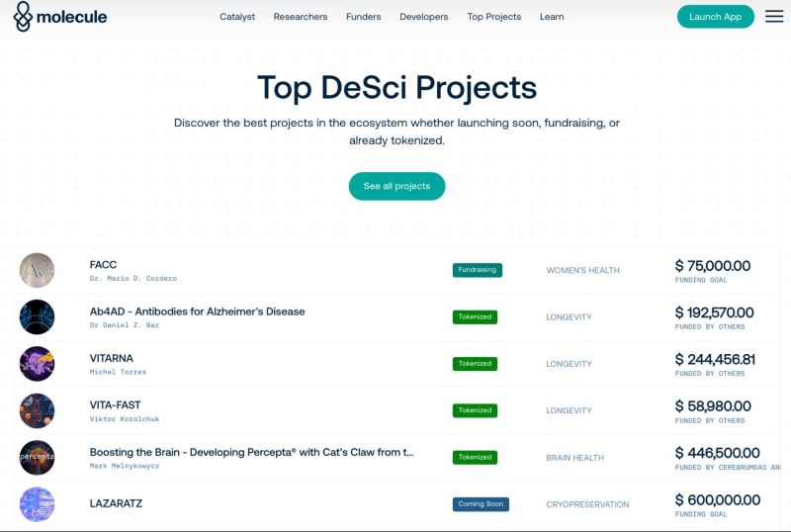The image size is (791, 532).
Task: Open the Catalyst menu item
Action: click(237, 17)
